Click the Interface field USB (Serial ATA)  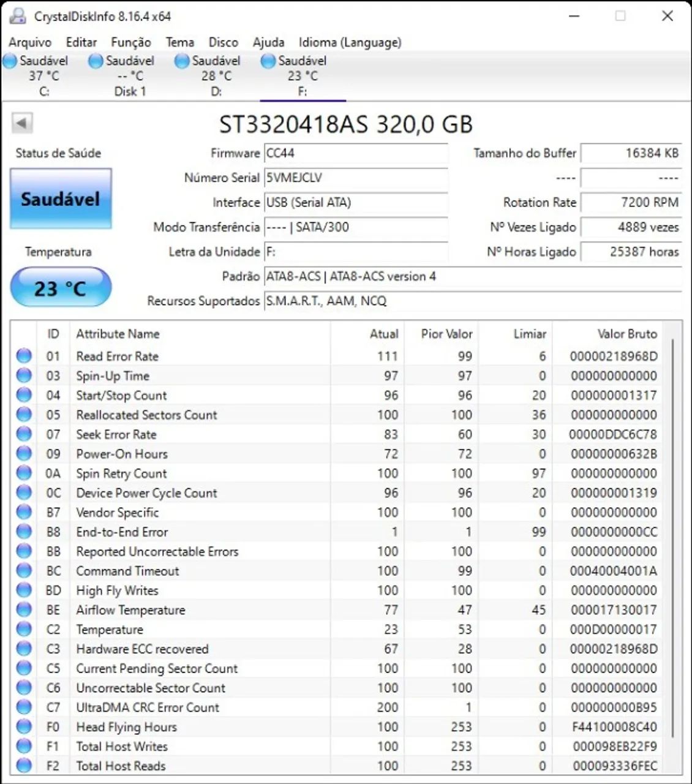point(356,203)
